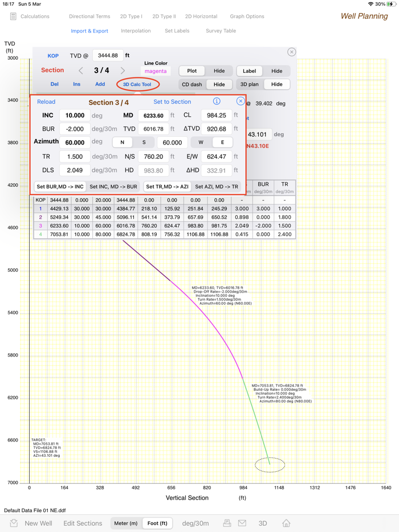The height and width of the screenshot is (532, 399).
Task: Edit the INC field 10.000
Action: [x=75, y=116]
